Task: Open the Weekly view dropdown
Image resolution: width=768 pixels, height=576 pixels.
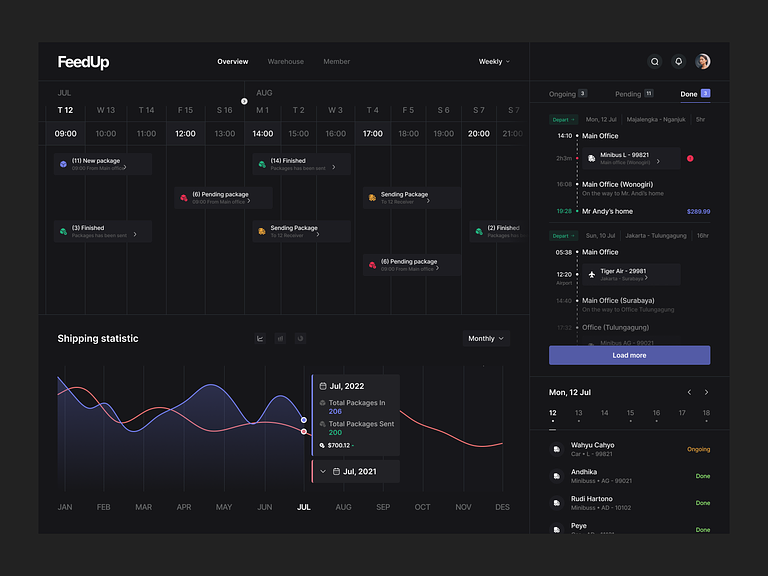Action: click(x=494, y=62)
